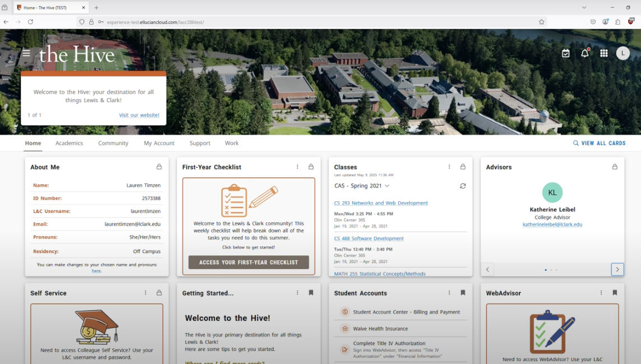The height and width of the screenshot is (364, 641).
Task: Open the profile avatar with initial L
Action: pyautogui.click(x=623, y=53)
